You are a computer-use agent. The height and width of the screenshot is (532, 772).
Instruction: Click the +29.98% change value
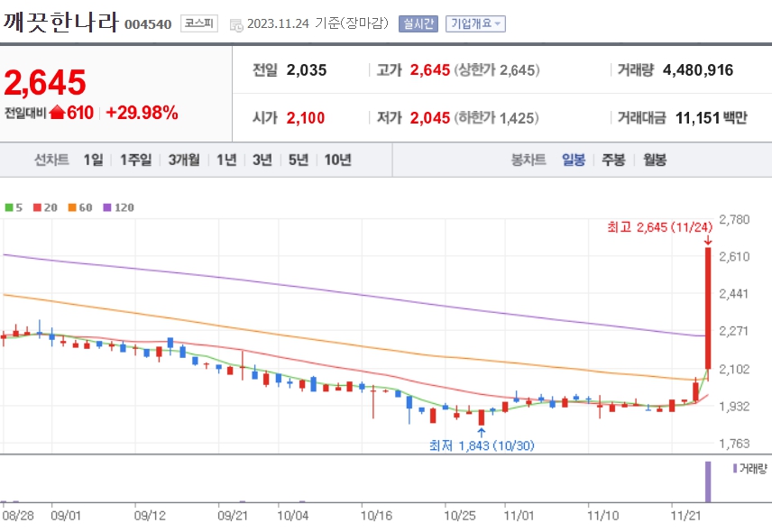pos(142,113)
